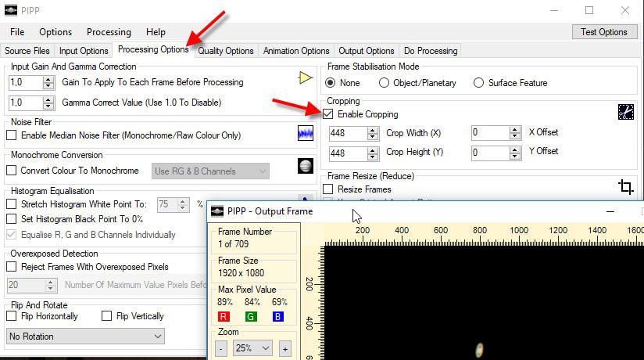Image resolution: width=644 pixels, height=360 pixels.
Task: Click the zoom in plus button
Action: [284, 348]
